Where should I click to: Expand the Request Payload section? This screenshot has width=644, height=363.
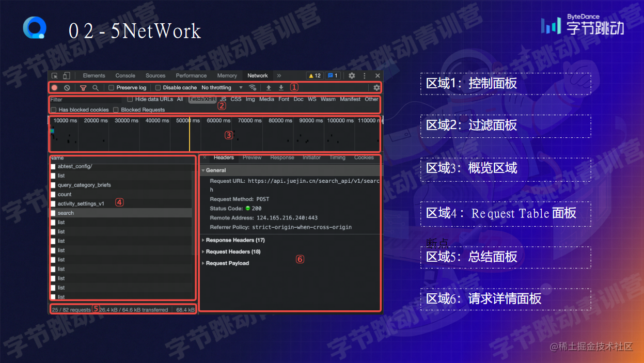point(226,263)
